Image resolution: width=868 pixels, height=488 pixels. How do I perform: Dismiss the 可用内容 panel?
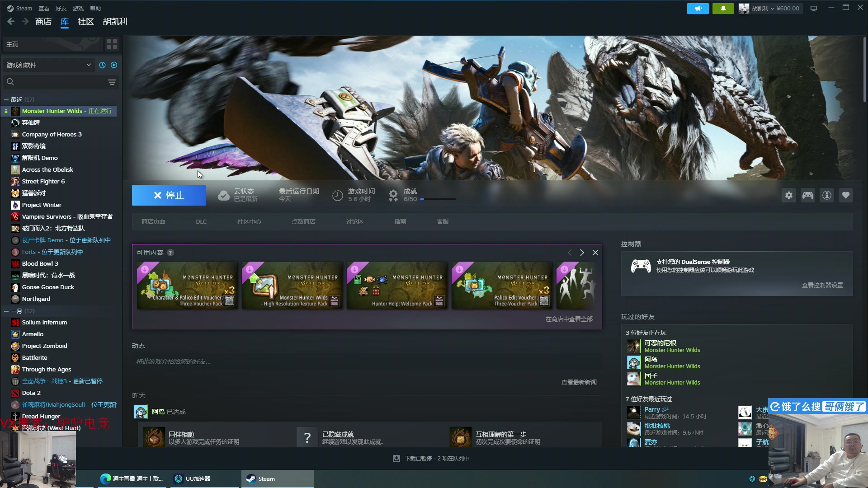(595, 253)
